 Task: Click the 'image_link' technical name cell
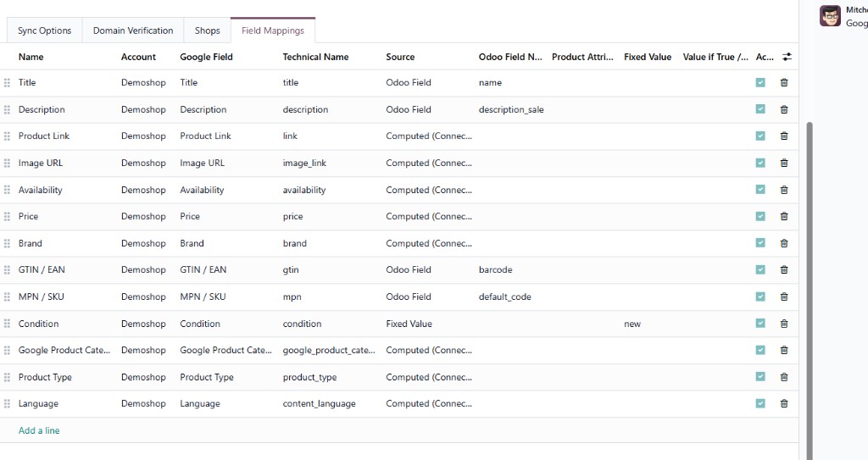click(304, 163)
